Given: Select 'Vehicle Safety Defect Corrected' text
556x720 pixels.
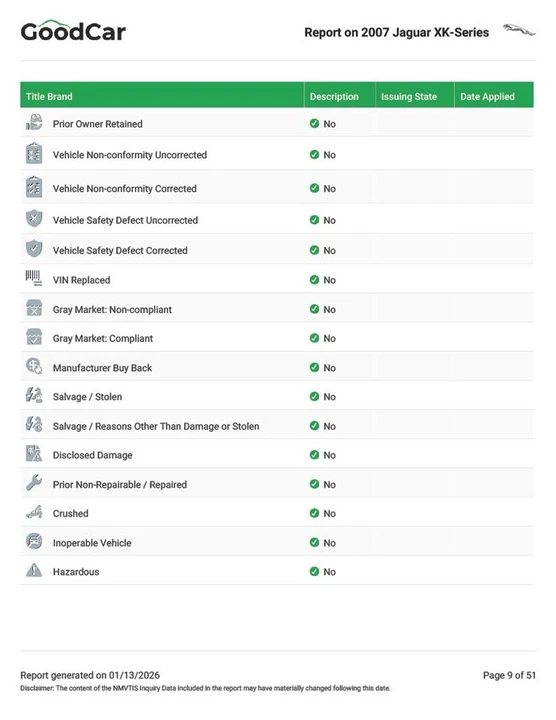Looking at the screenshot, I should (x=120, y=251).
